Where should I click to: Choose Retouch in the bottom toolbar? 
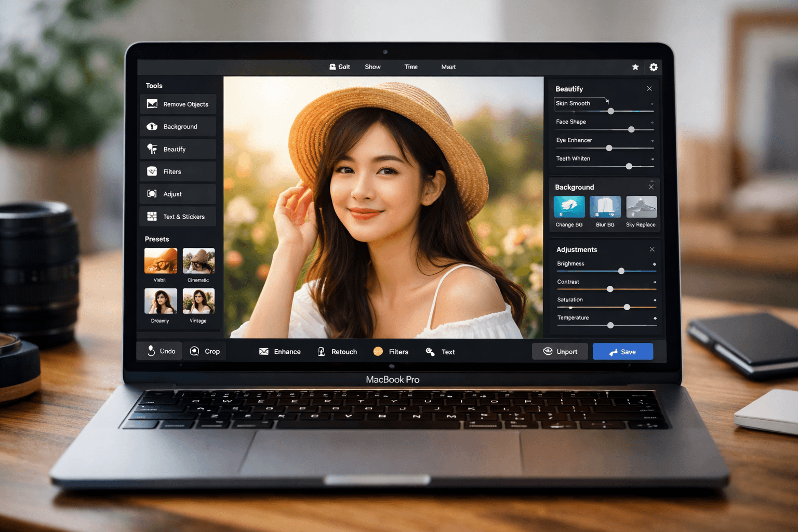point(337,352)
